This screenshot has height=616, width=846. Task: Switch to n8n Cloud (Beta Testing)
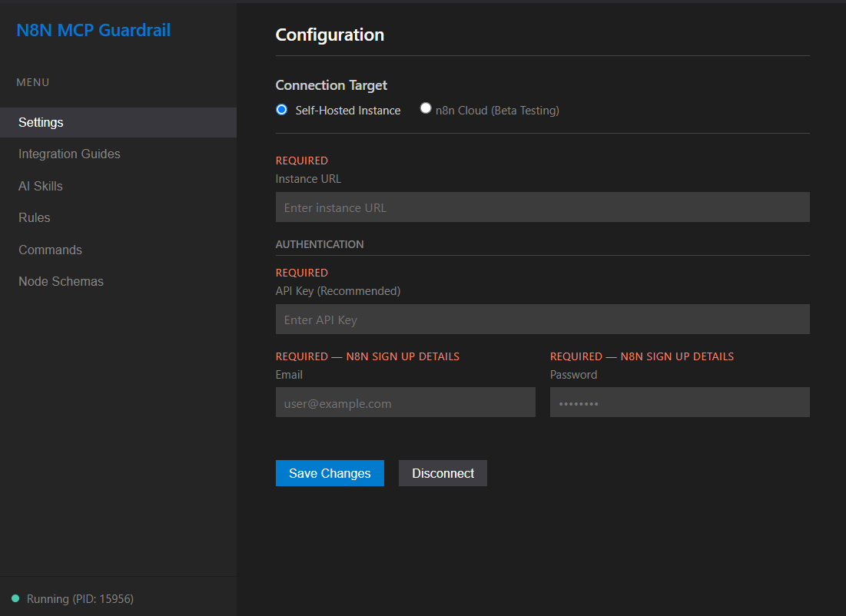point(426,108)
